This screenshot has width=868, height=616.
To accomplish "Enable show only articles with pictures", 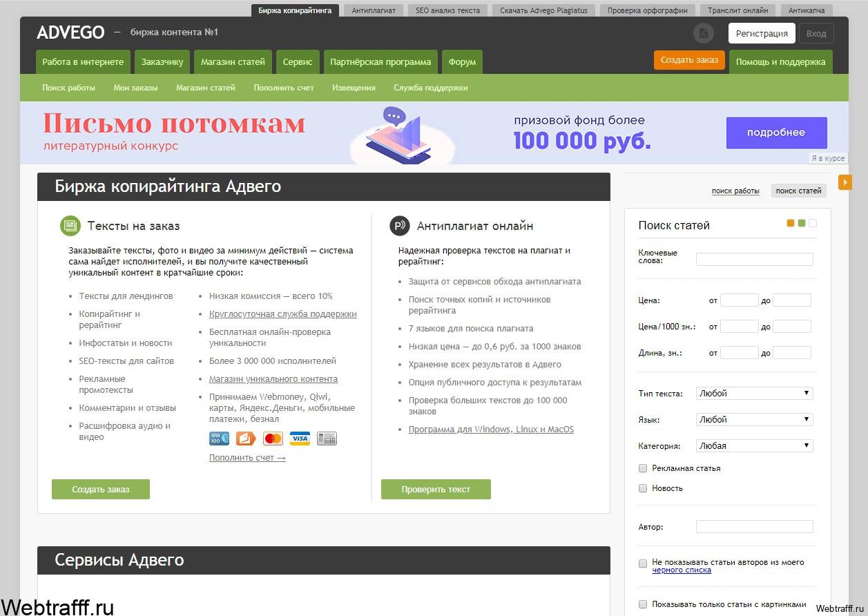I will pyautogui.click(x=643, y=604).
